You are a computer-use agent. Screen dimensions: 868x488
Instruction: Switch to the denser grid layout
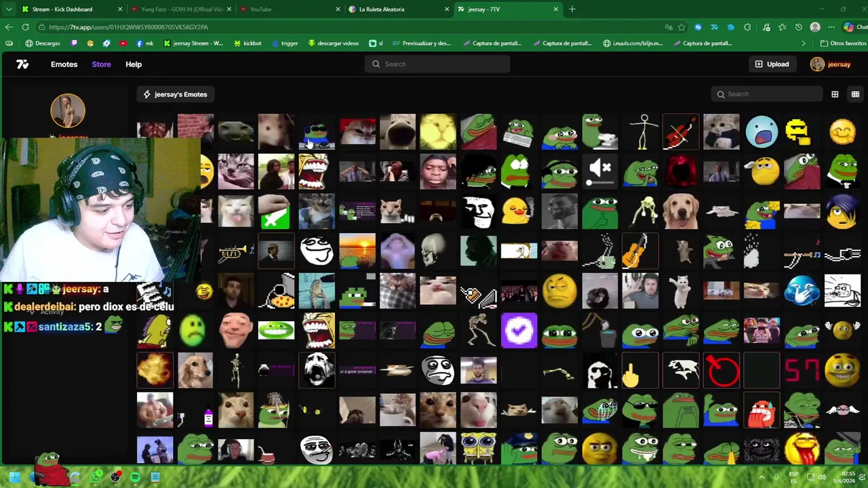point(855,94)
